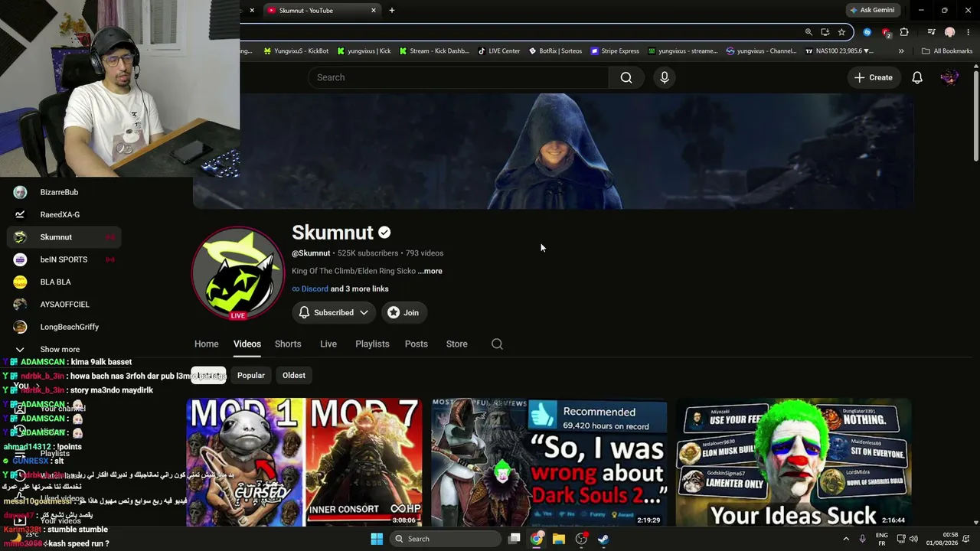Screen dimensions: 980x551
Task: Expand subscriptions with Show more
Action: coord(60,350)
